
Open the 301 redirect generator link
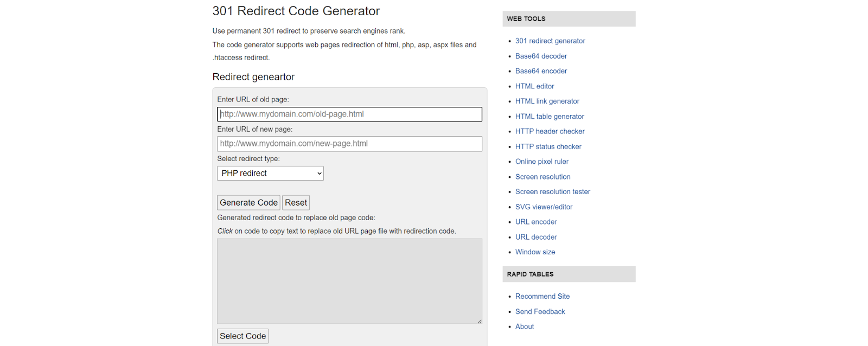click(x=550, y=41)
